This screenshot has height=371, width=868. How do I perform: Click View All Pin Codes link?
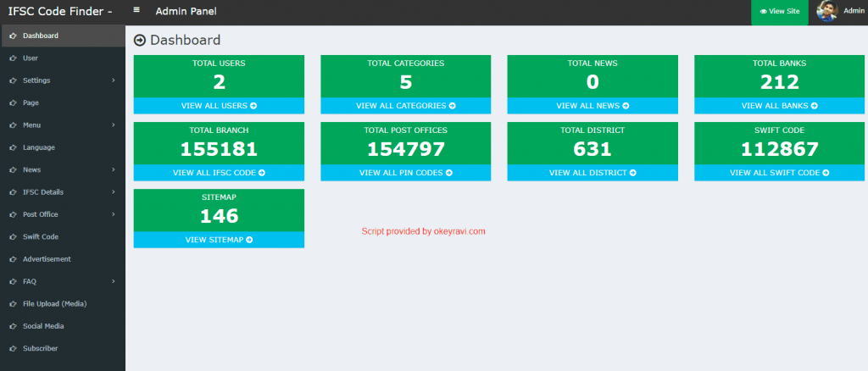pos(406,173)
